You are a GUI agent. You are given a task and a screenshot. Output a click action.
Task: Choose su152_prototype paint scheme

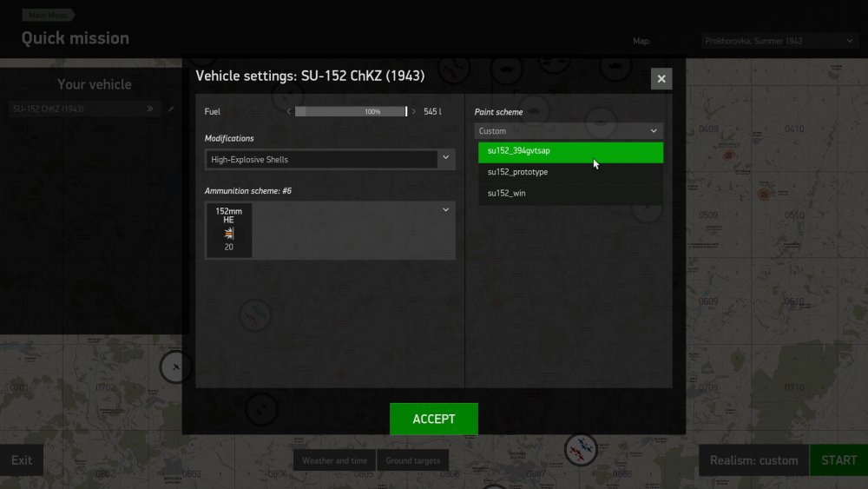[x=571, y=172]
